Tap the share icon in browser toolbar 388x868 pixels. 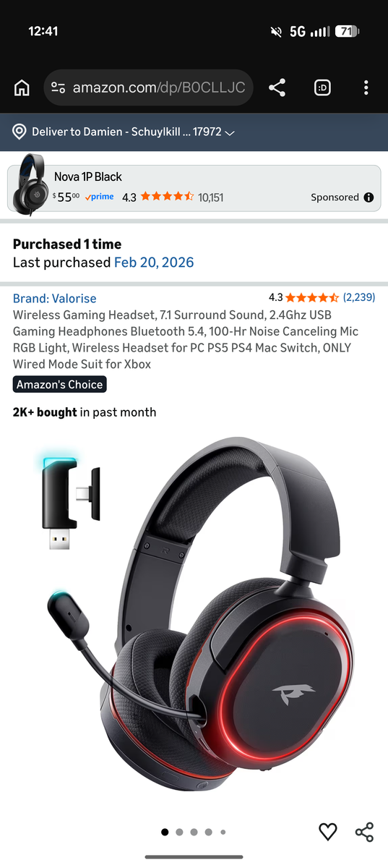[x=277, y=88]
